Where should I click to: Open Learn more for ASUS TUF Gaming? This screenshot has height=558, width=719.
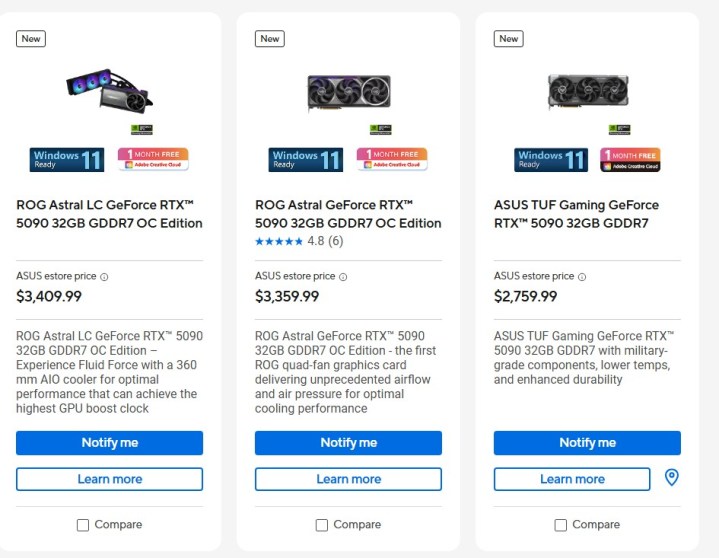(572, 479)
